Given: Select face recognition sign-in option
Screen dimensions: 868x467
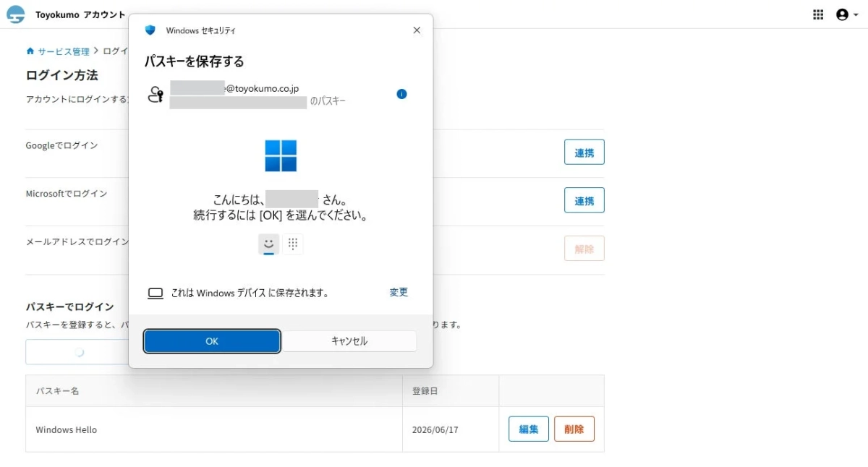Looking at the screenshot, I should tap(269, 244).
